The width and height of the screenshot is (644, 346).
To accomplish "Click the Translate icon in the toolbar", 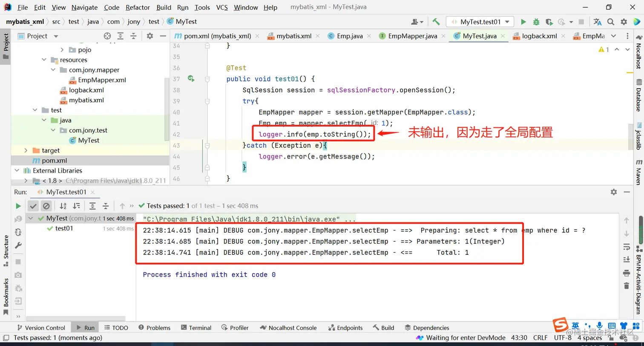I will pos(598,22).
